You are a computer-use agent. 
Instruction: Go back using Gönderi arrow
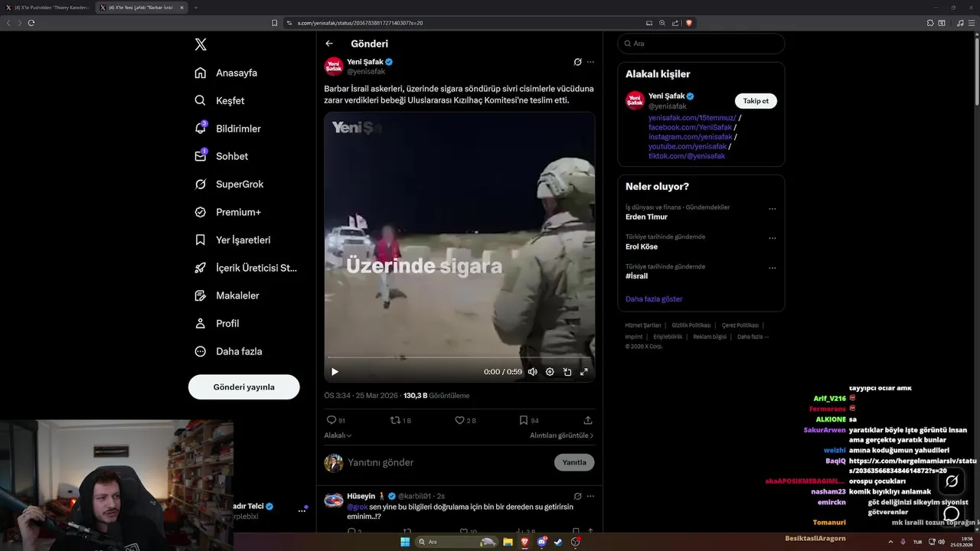329,44
